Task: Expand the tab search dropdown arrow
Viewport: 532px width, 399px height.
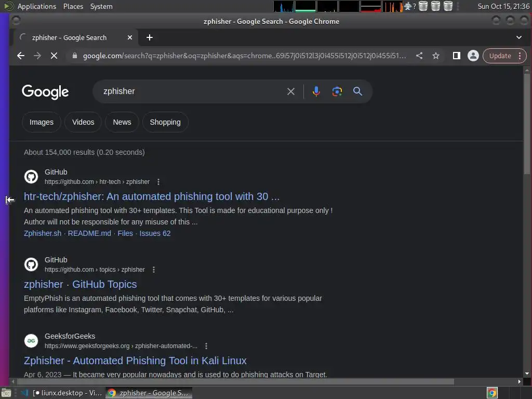Action: 519,37
